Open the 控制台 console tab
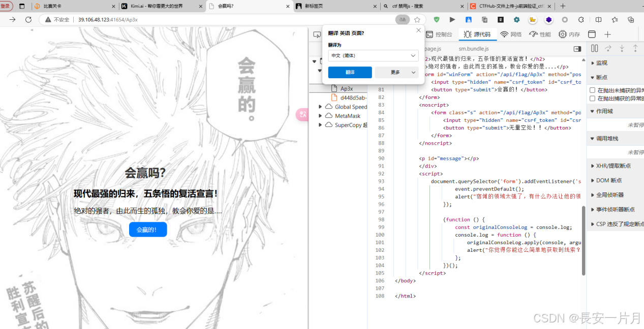The width and height of the screenshot is (644, 329). (x=439, y=35)
